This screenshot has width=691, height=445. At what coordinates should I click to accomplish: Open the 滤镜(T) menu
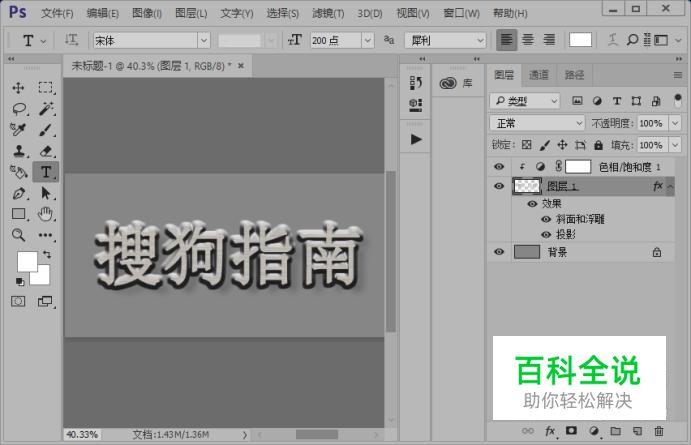coord(328,13)
